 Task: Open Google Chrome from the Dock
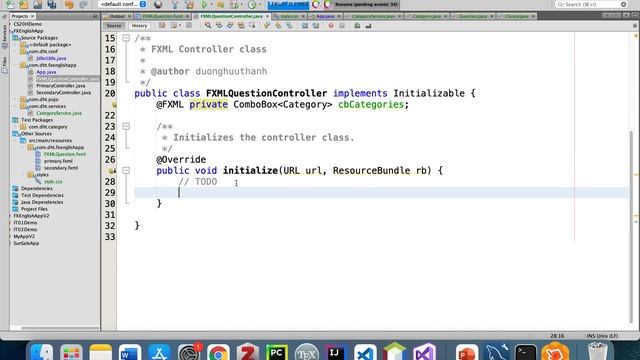(218, 353)
